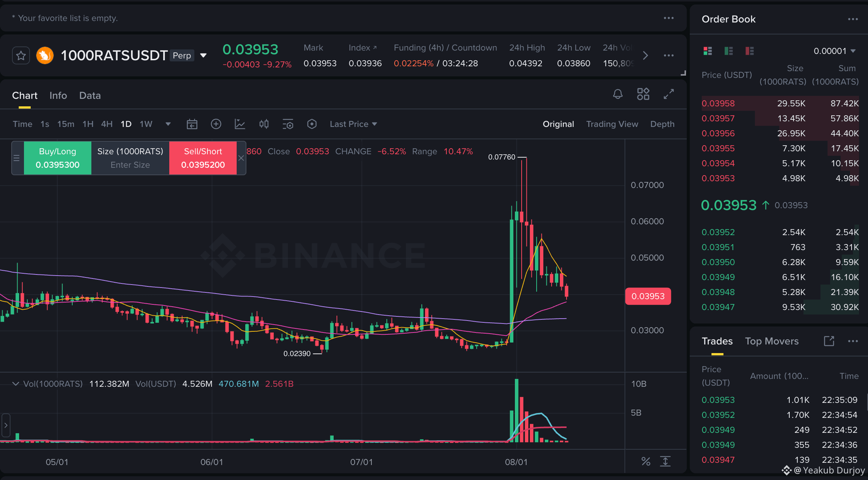The width and height of the screenshot is (868, 480).
Task: Click Buy/Long at 0.0395300
Action: (58, 158)
